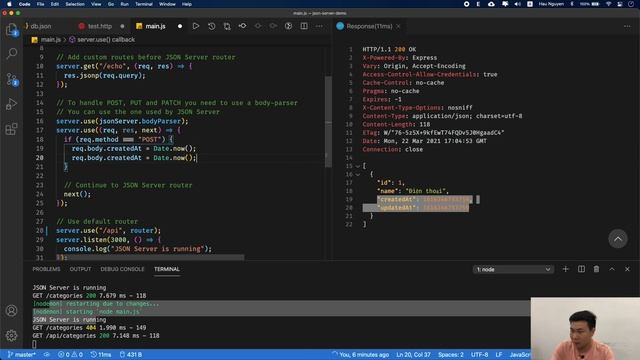The width and height of the screenshot is (640, 360).
Task: Open the Run and Debug view
Action: 11,104
